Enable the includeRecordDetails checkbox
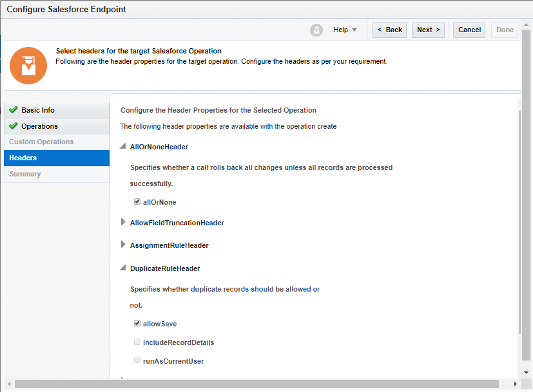The image size is (533, 392). coord(137,342)
